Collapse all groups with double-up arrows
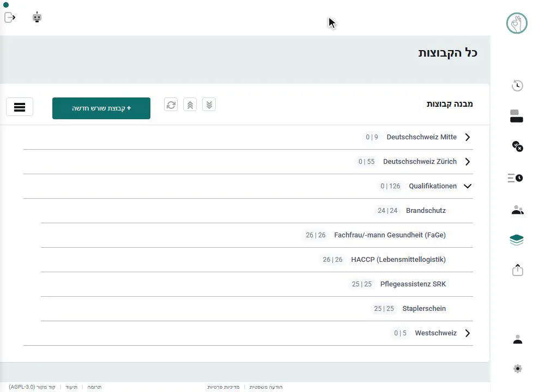 190,105
